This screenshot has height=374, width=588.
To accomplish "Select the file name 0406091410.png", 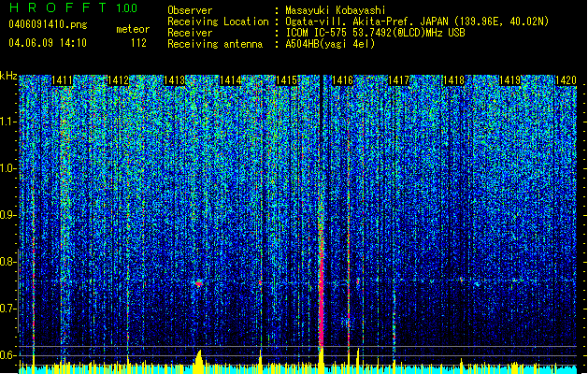I will click(x=48, y=25).
